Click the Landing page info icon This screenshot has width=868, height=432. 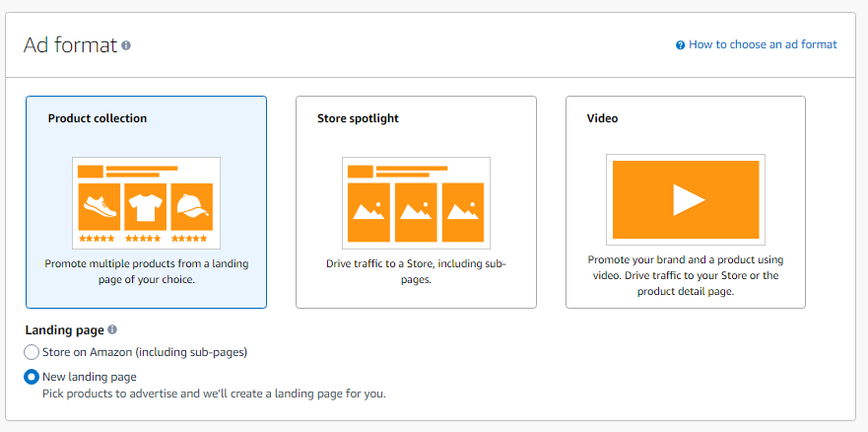click(x=112, y=330)
